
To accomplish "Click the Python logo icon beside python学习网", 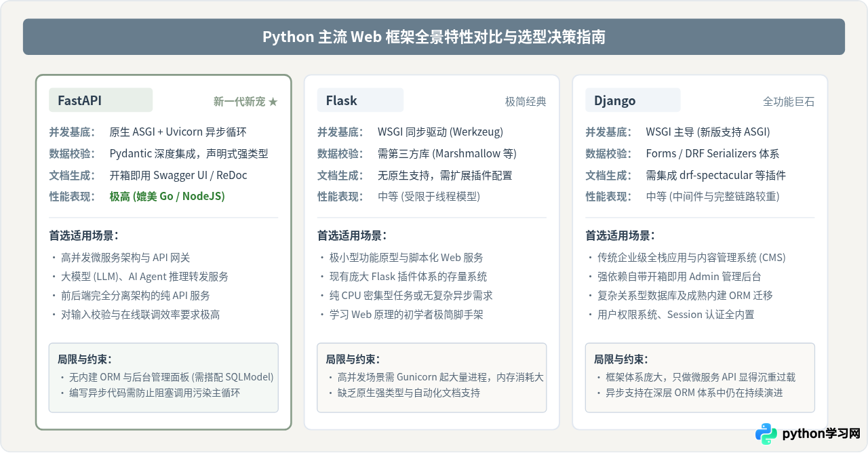I will point(766,434).
